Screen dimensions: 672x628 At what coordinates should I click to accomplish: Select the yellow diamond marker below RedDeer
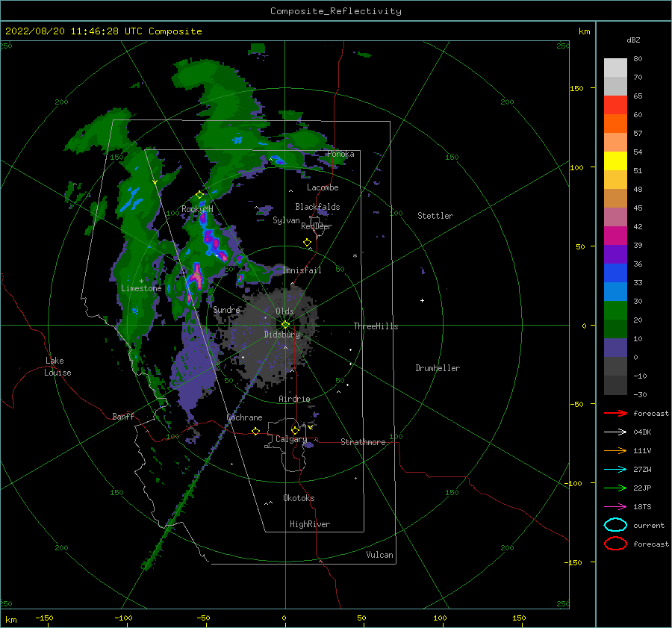point(308,243)
